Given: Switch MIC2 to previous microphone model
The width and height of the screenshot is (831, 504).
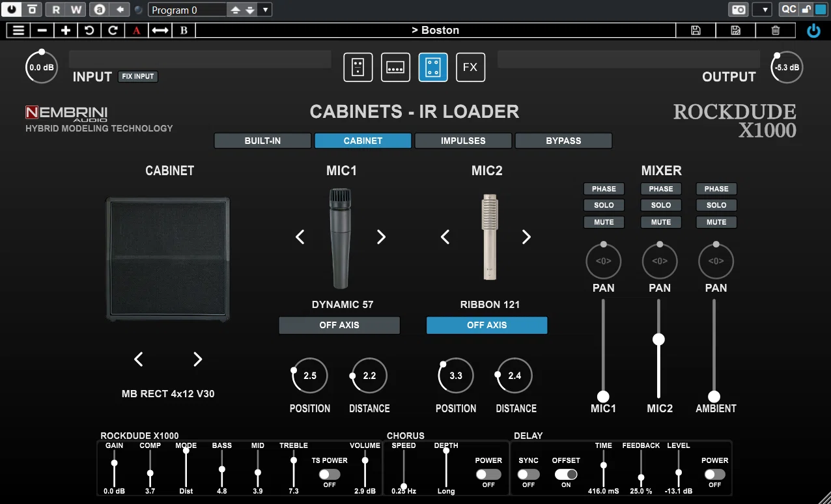Looking at the screenshot, I should point(445,237).
